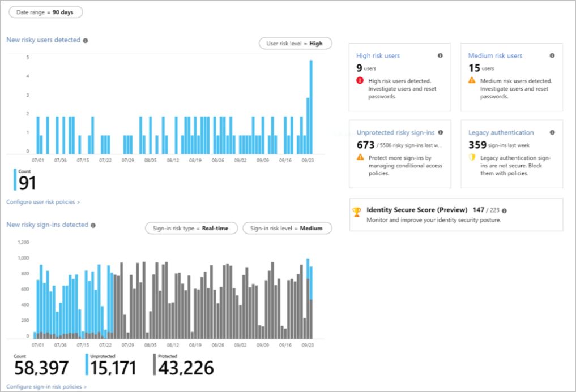This screenshot has height=392, width=576.
Task: Click the Identity Secure Score trophy icon
Action: (x=357, y=212)
